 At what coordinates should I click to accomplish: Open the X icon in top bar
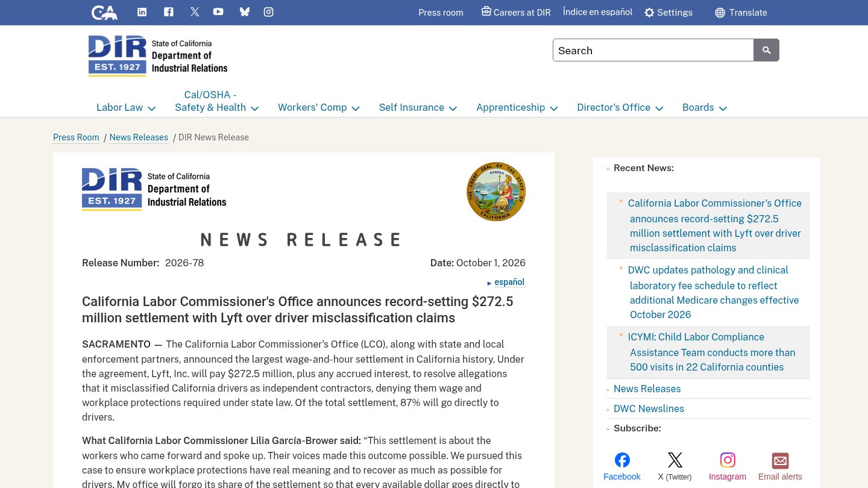click(x=195, y=12)
